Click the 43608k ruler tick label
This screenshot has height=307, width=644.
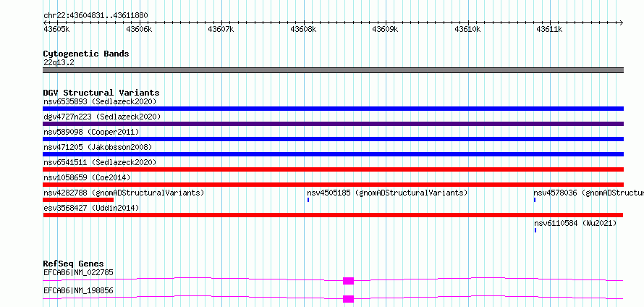coord(303,30)
